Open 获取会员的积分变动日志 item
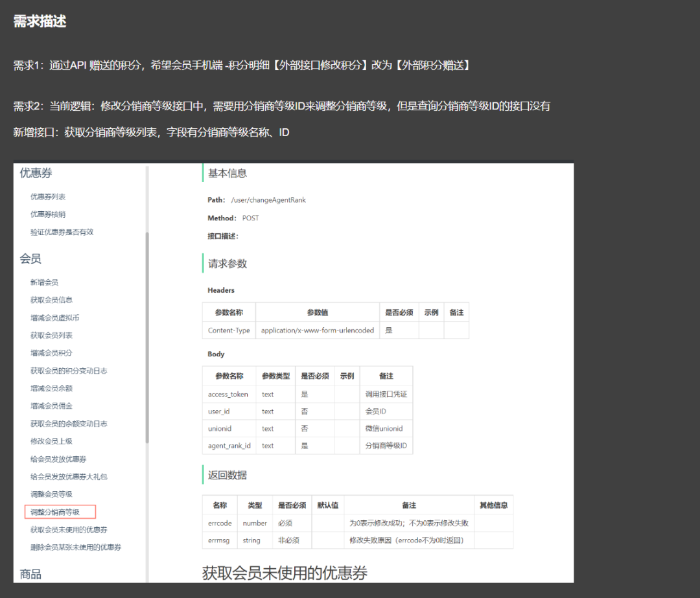Screen dimensions: 700x598 click(x=69, y=371)
